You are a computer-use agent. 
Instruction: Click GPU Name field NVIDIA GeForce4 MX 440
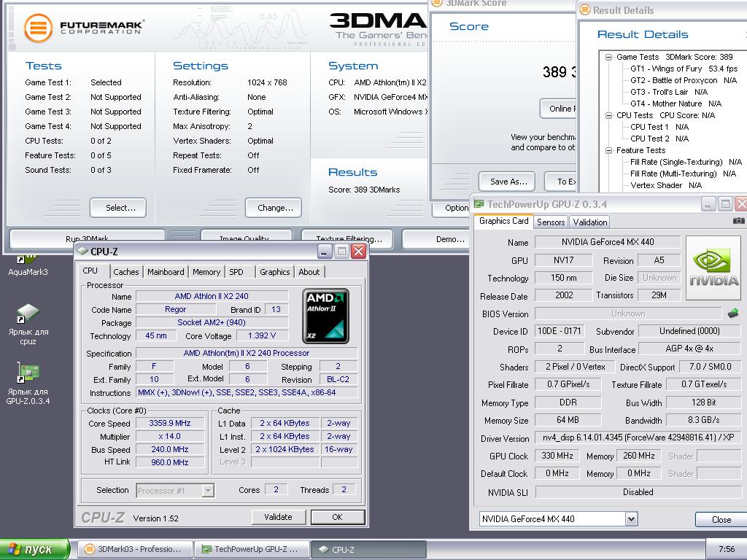[x=608, y=242]
